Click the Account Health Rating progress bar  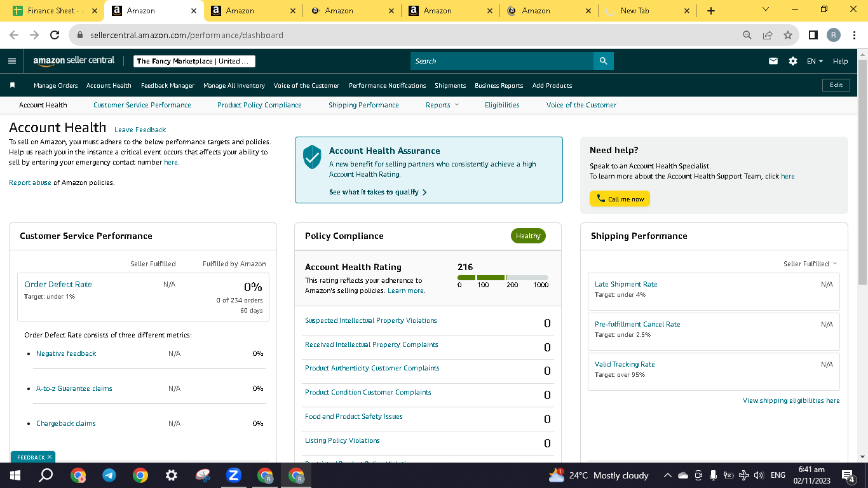coord(503,278)
